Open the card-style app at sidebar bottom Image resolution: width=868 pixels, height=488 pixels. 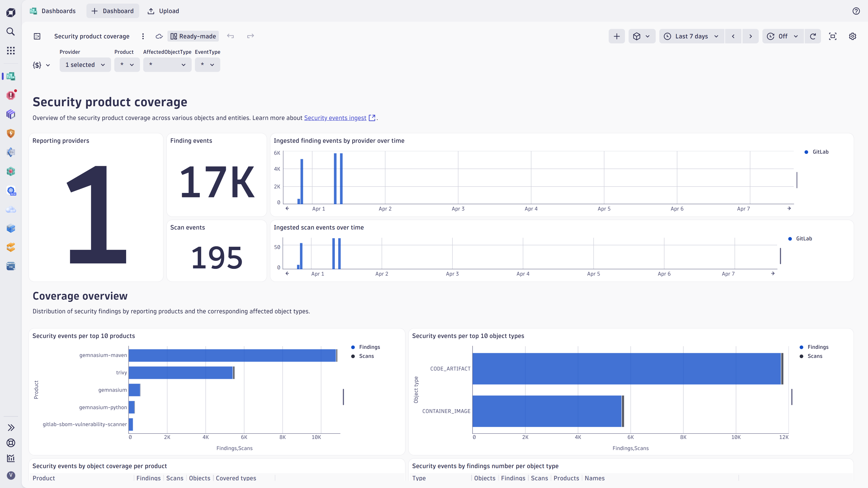tap(11, 266)
